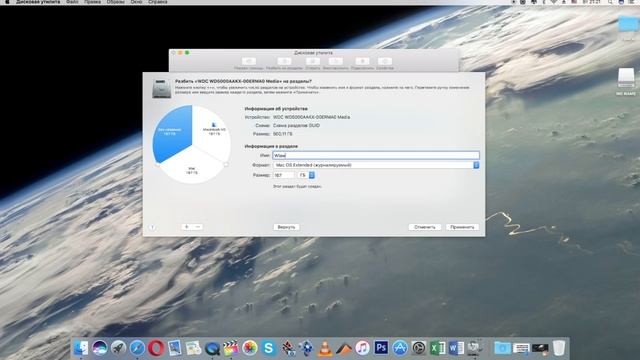The width and height of the screenshot is (640, 360).
Task: Grab the left pie chart resize handle
Action: [158, 164]
